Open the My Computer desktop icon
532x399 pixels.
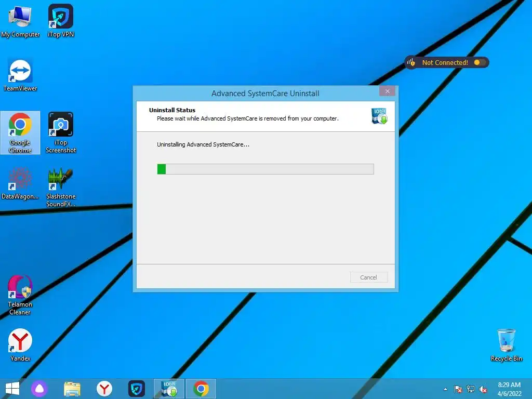pyautogui.click(x=20, y=21)
